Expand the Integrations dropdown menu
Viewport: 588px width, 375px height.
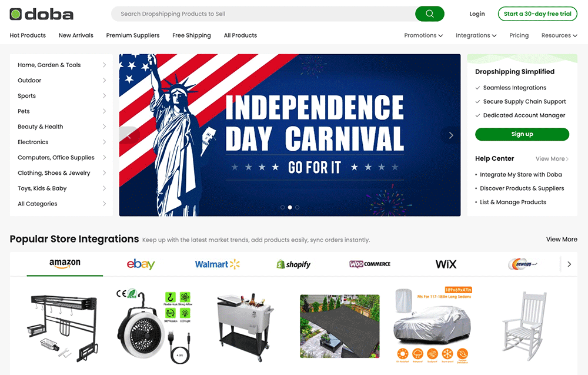[x=476, y=35]
